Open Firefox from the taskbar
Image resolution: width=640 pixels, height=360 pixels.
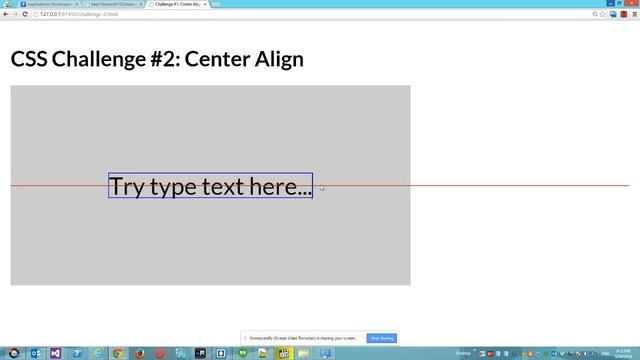pyautogui.click(x=139, y=353)
